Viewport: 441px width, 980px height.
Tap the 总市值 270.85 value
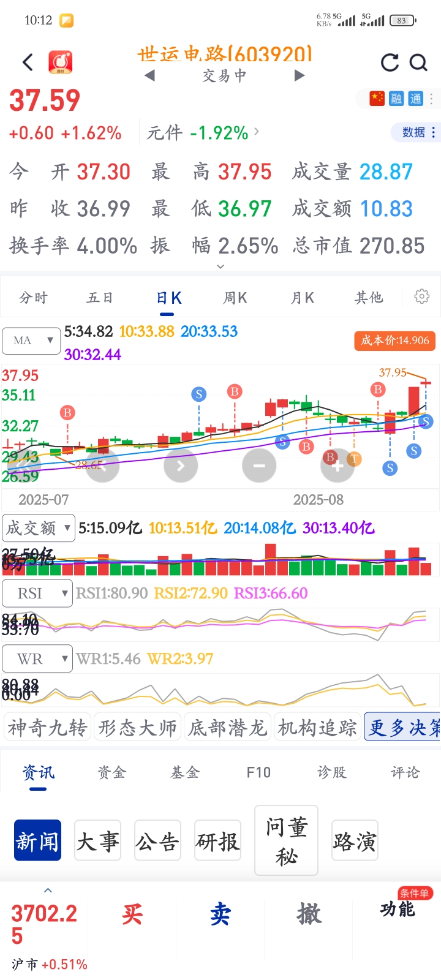[392, 246]
